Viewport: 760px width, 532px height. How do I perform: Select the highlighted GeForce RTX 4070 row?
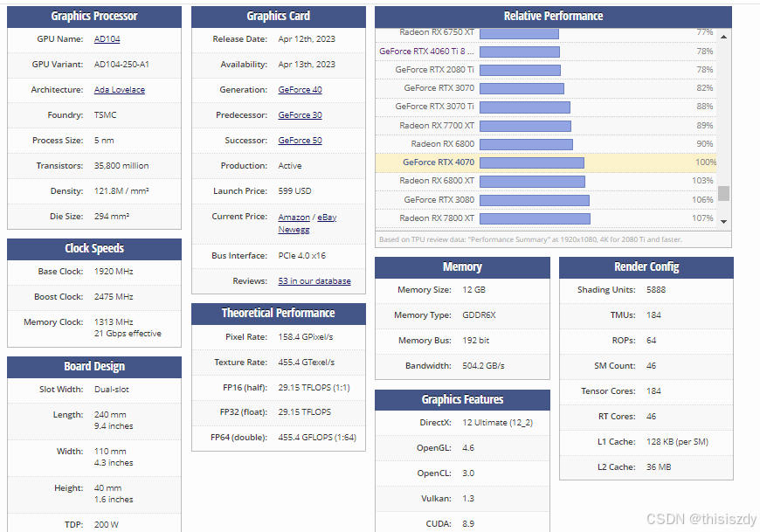tap(546, 162)
